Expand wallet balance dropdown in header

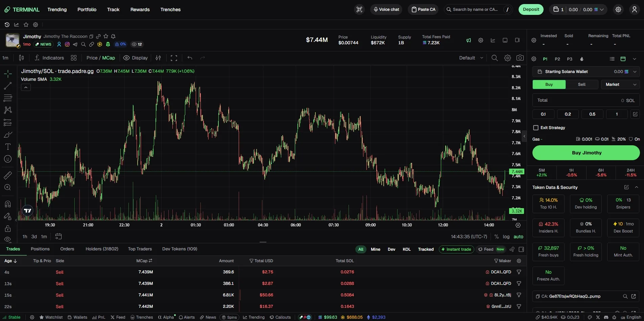coord(602,9)
